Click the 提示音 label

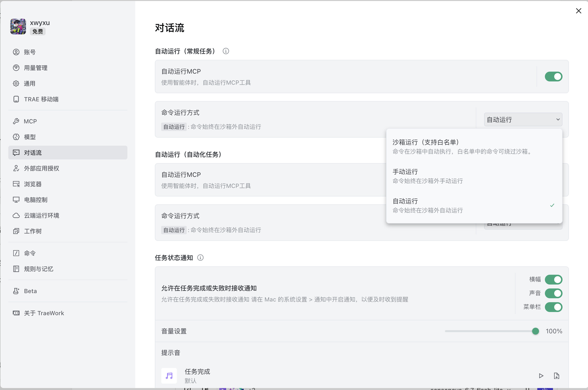click(x=171, y=352)
